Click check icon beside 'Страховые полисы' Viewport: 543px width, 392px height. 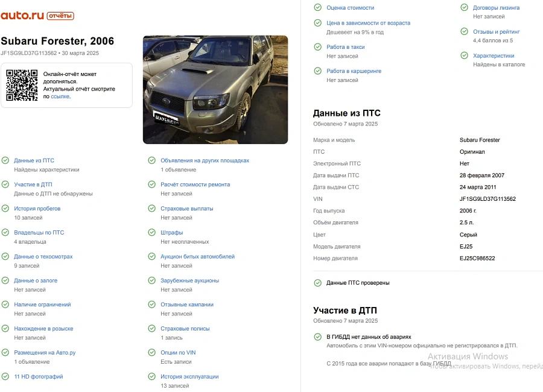point(151,328)
